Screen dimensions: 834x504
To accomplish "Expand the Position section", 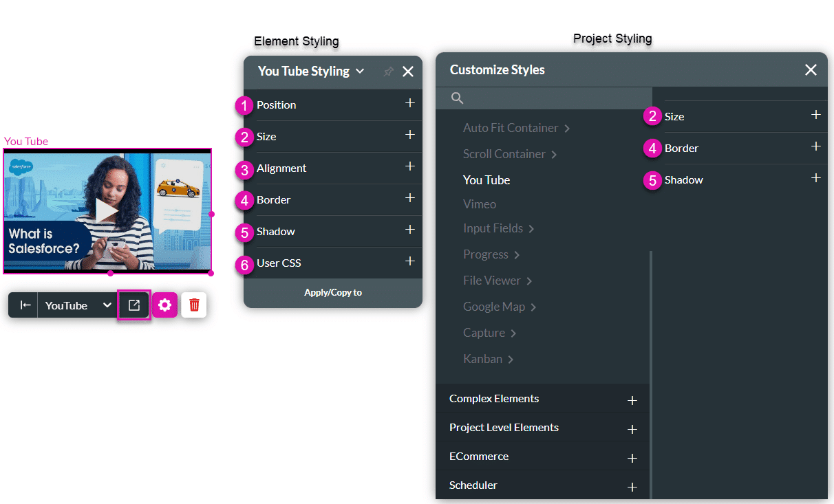I will (409, 104).
